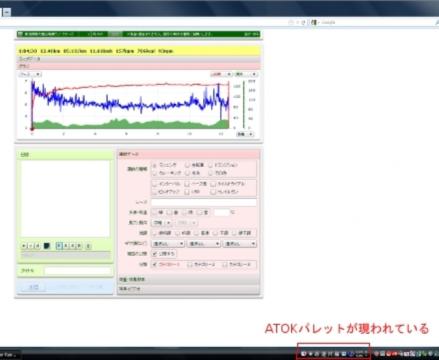Image resolution: width=439 pixels, height=360 pixels.
Task: Click the first icon of the ATOK palette
Action: [303, 354]
